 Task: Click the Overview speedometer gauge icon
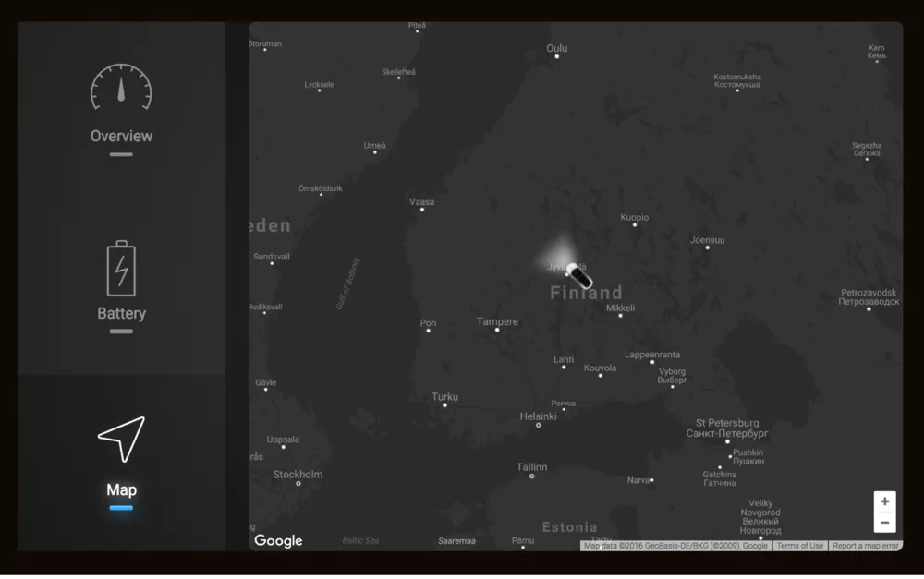tap(121, 89)
